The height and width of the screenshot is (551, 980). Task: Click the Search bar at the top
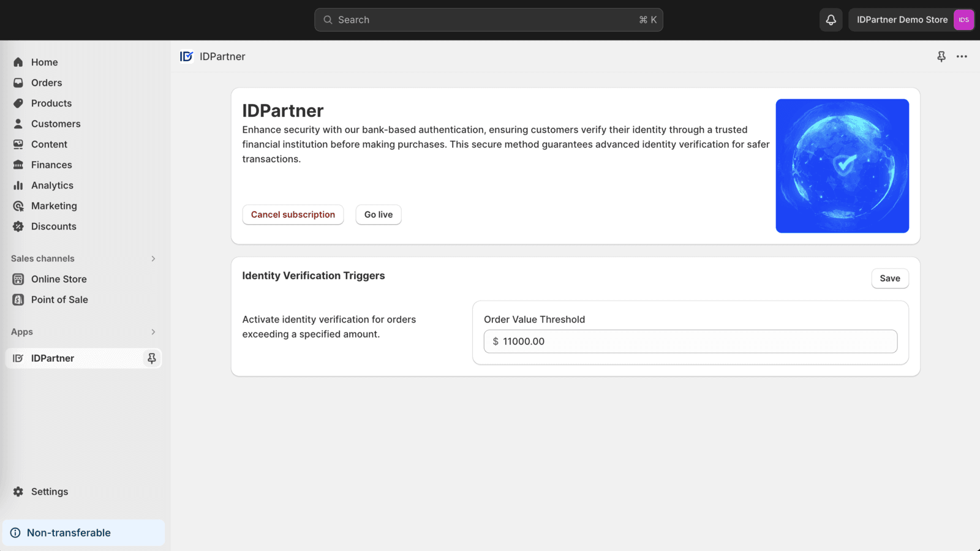click(x=488, y=20)
